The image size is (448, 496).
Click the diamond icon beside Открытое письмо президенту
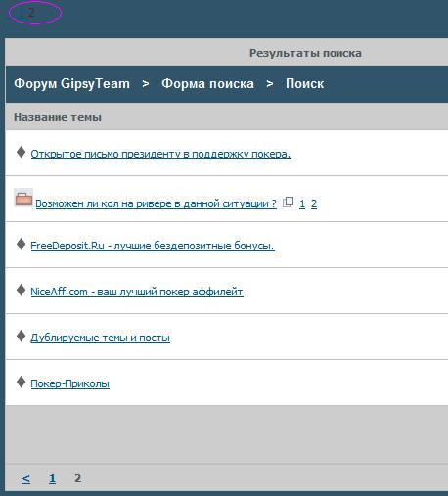click(22, 152)
